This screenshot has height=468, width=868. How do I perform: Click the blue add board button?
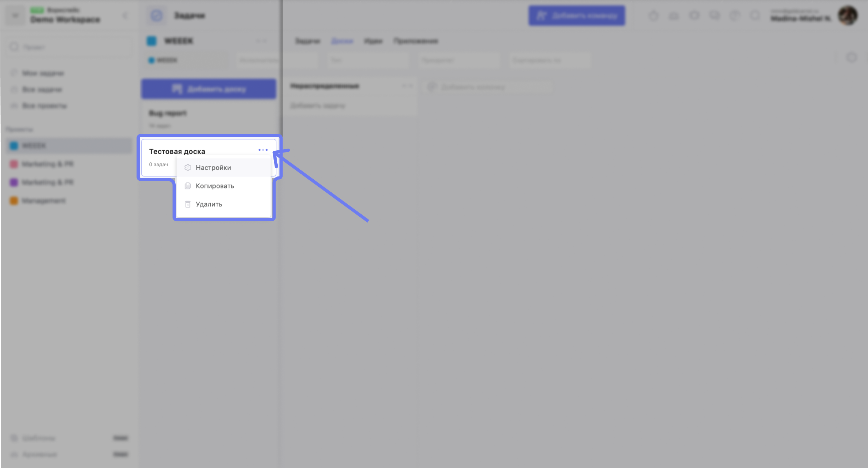pos(209,89)
